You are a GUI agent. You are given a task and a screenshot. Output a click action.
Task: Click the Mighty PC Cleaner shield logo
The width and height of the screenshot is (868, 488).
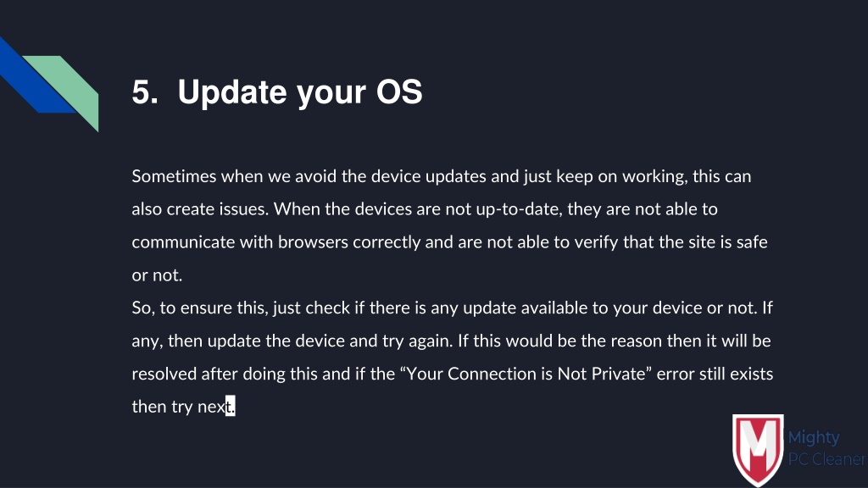(x=758, y=449)
